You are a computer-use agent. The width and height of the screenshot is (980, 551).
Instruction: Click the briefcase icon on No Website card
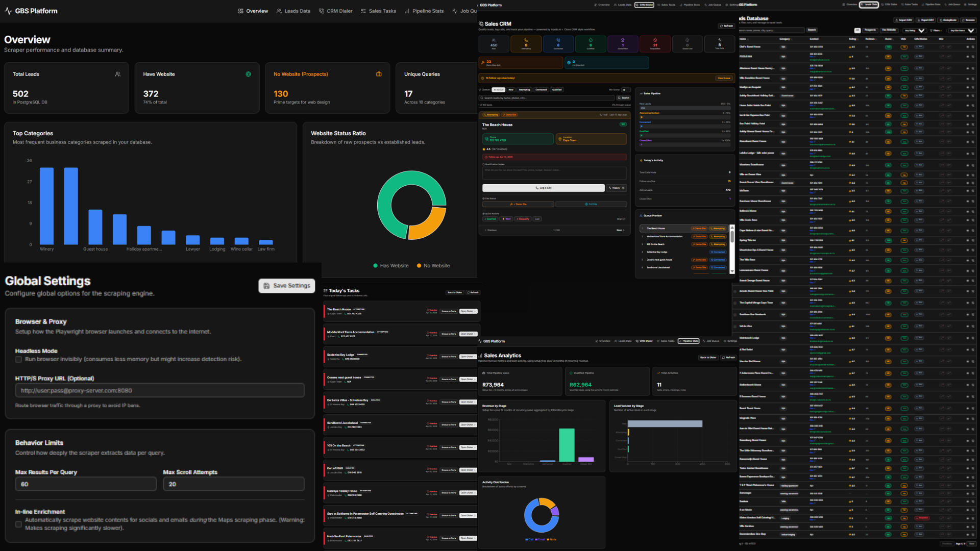pyautogui.click(x=379, y=74)
